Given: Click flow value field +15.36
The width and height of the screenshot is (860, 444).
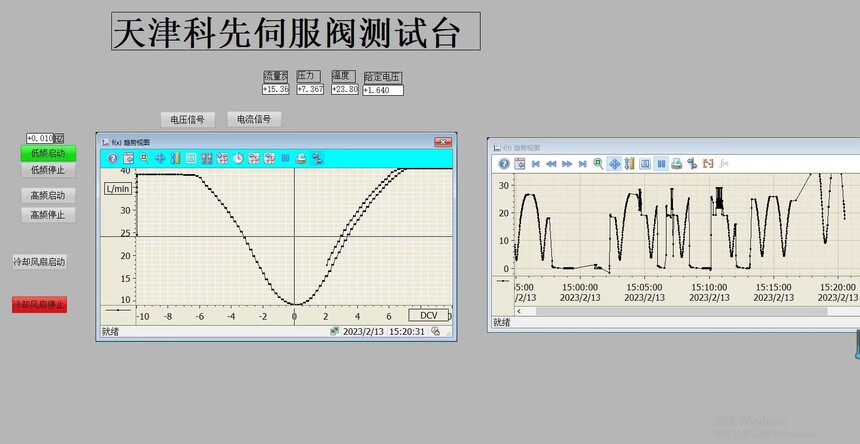Looking at the screenshot, I should [x=276, y=89].
